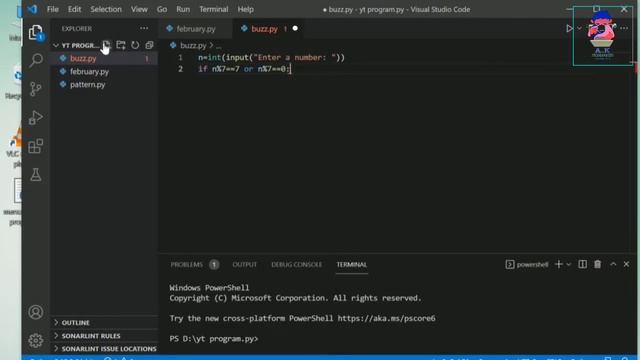Maximize the panel with up chevron
Image resolution: width=640 pixels, height=360 pixels.
click(x=613, y=264)
